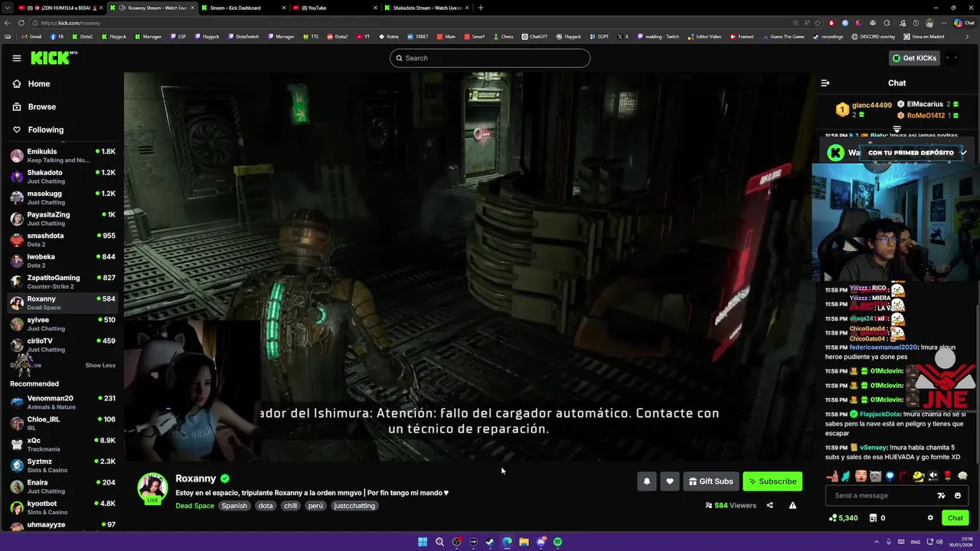This screenshot has width=980, height=551.
Task: Click the shop icon beside 0
Action: click(873, 518)
